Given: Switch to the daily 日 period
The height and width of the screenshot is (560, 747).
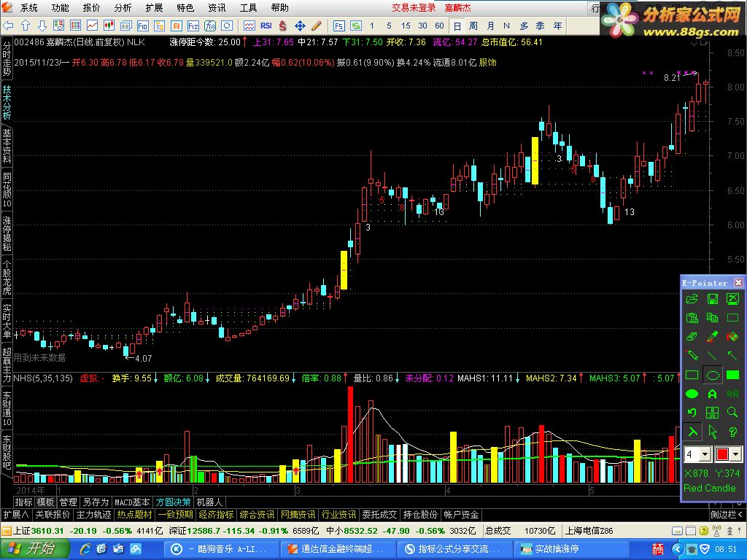Looking at the screenshot, I should pyautogui.click(x=457, y=26).
